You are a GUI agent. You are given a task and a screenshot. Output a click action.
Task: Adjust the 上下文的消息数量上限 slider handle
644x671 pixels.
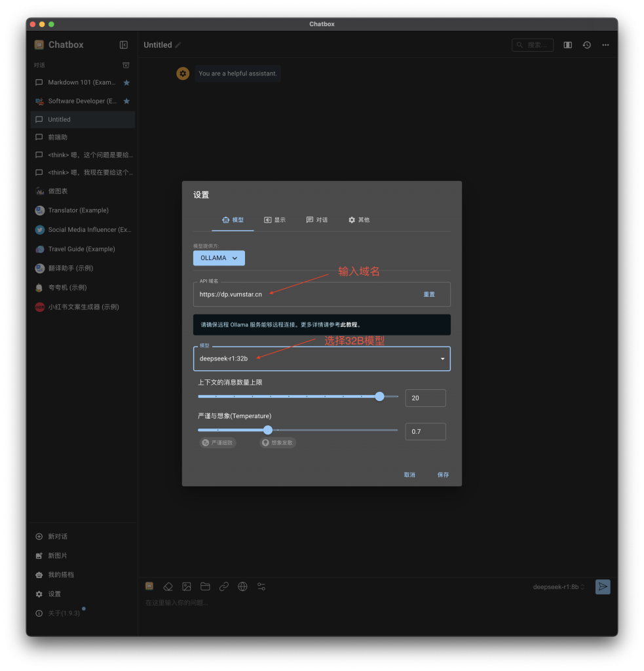coord(379,396)
